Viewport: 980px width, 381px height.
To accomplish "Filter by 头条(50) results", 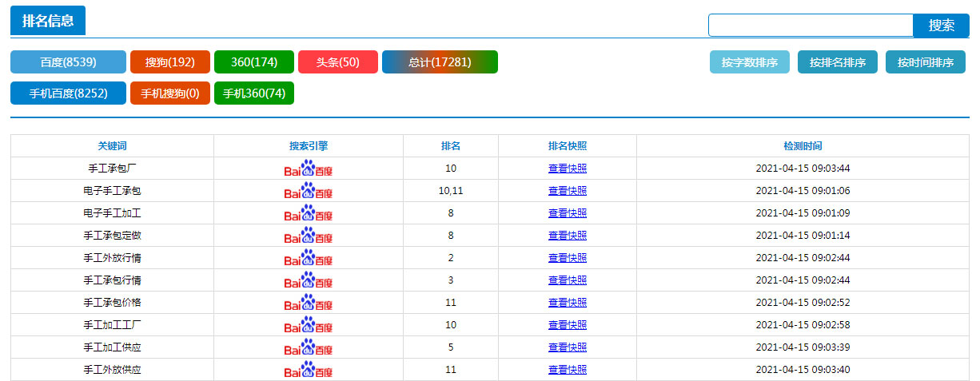I will (338, 62).
